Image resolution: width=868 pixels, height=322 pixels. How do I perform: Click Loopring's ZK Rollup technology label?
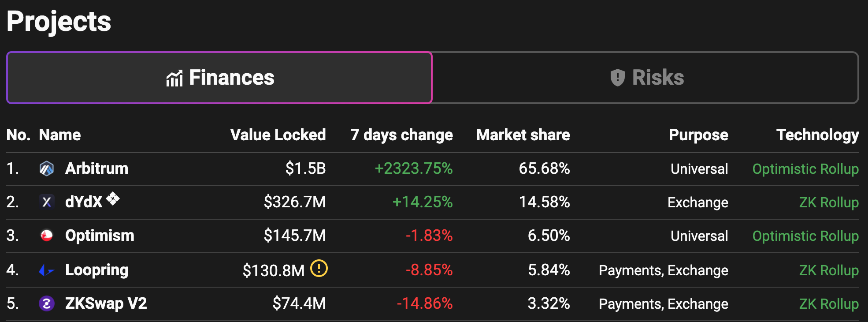click(x=829, y=270)
